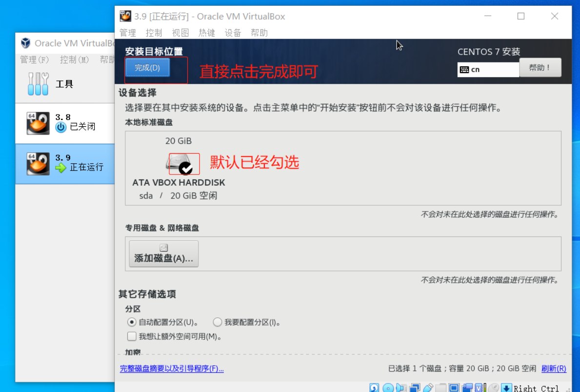
Task: Click the optical drive status icon
Action: pos(388,388)
